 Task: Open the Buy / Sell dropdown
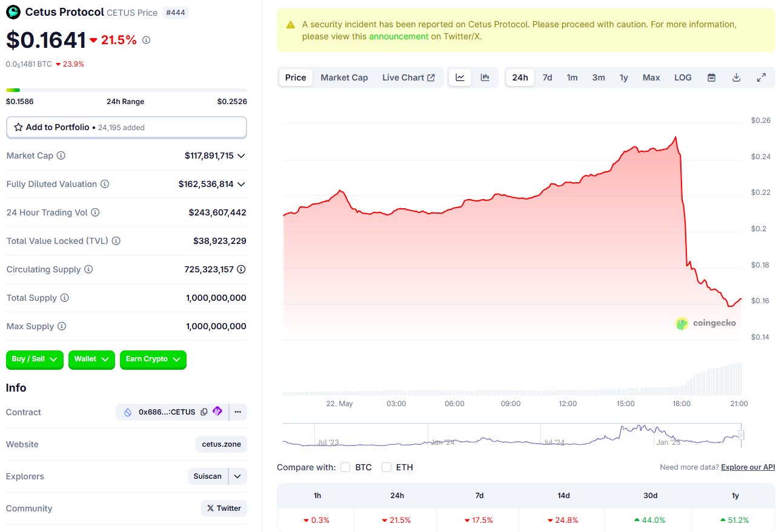[35, 360]
